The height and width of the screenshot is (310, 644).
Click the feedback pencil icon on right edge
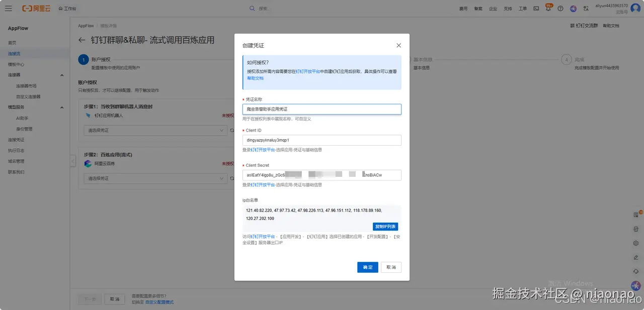(x=635, y=257)
